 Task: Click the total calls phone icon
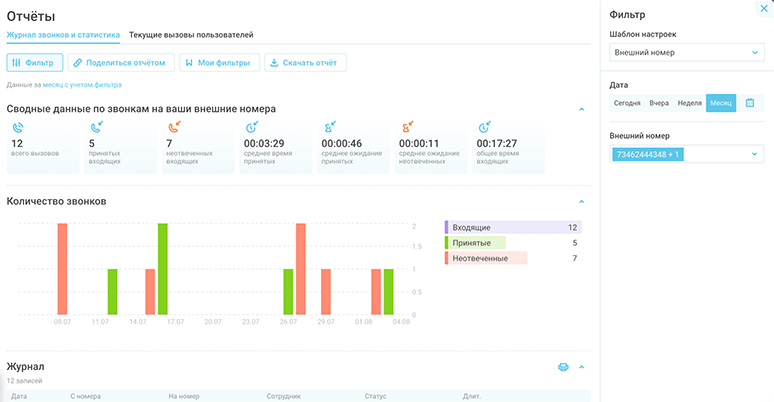tap(17, 127)
